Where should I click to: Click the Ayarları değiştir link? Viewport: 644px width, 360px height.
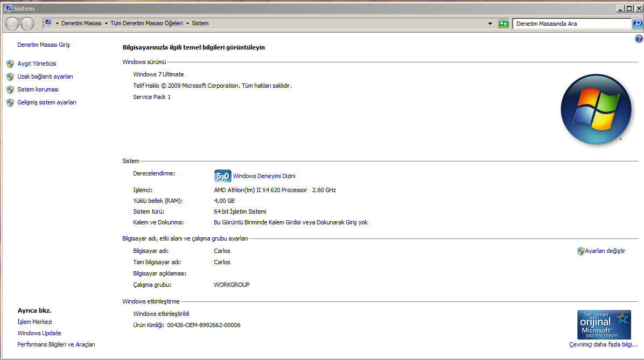[x=605, y=251]
